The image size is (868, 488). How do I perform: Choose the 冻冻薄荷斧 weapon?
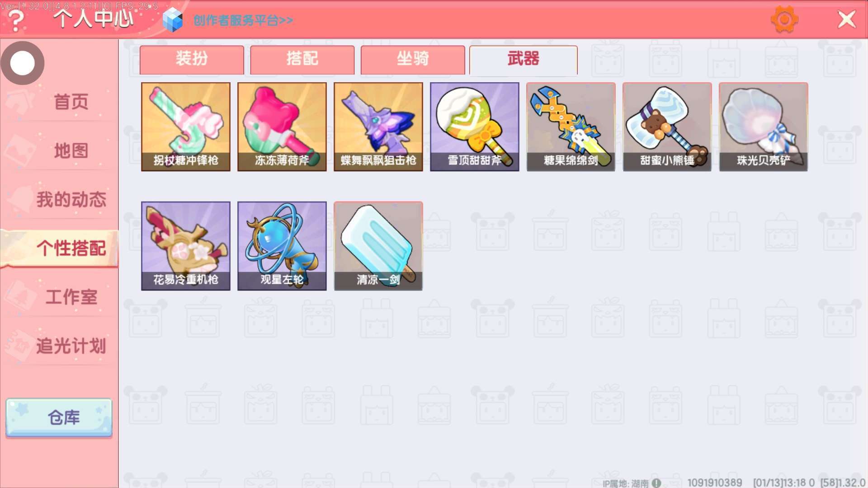(x=282, y=127)
